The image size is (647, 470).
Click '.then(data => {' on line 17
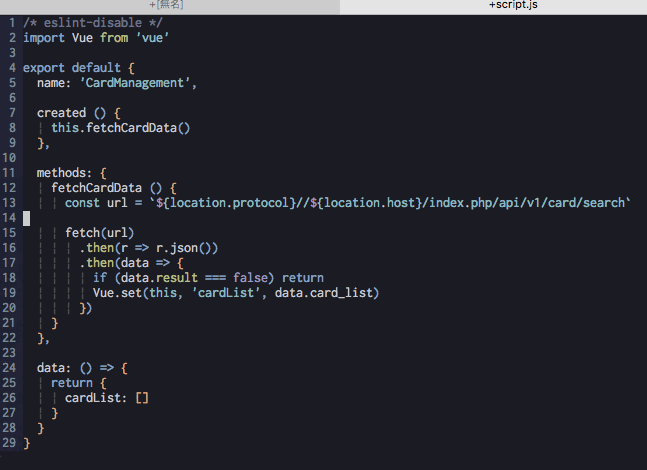coord(131,263)
